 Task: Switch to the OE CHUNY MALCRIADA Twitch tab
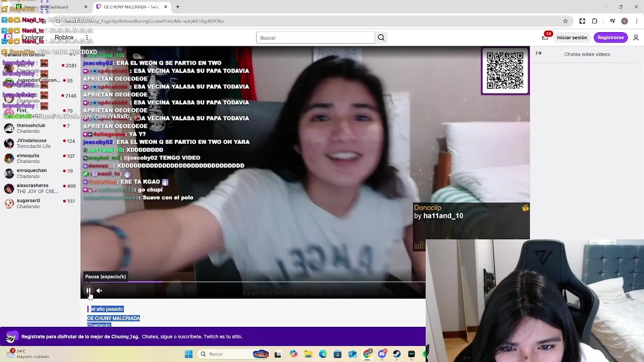[x=131, y=7]
